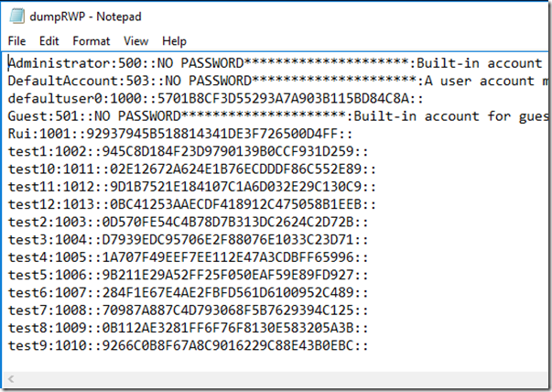The image size is (552, 392).
Task: Click the test7:1008 hash line
Action: (x=188, y=310)
